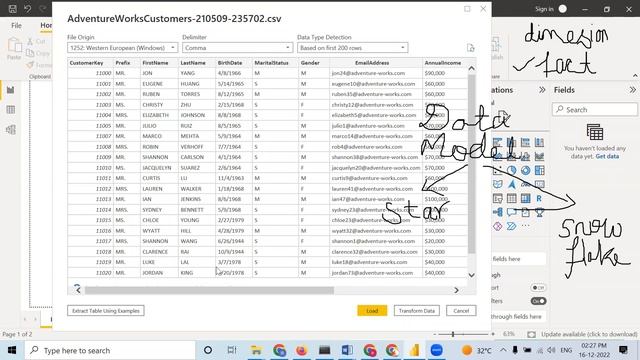The width and height of the screenshot is (640, 360).
Task: Select the trophy Metrics visual
Action: tap(539, 212)
